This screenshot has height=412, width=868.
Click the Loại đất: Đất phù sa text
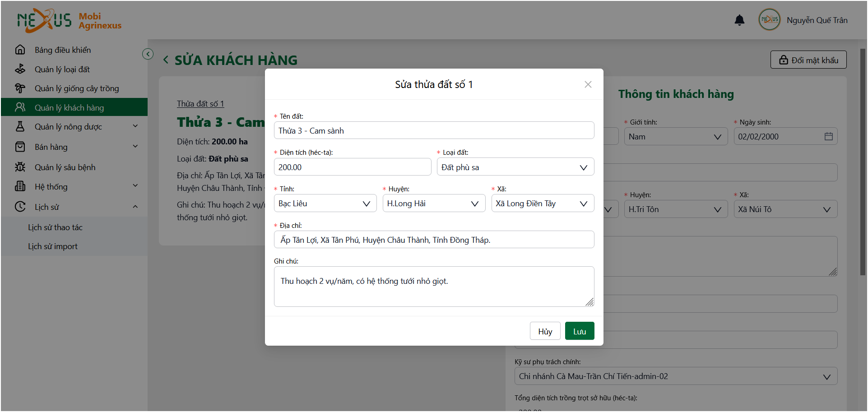213,159
